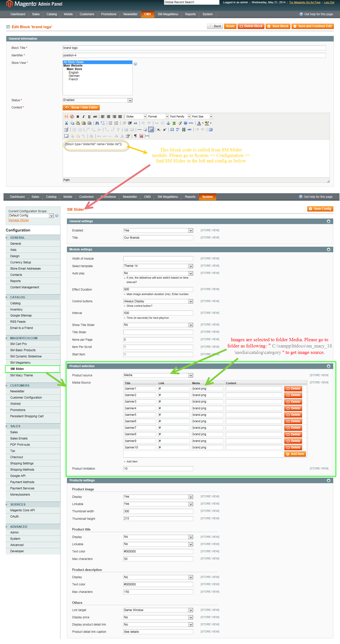This screenshot has height=644, width=340.
Task: Open the Product source dropdown showing Media
Action: click(158, 375)
